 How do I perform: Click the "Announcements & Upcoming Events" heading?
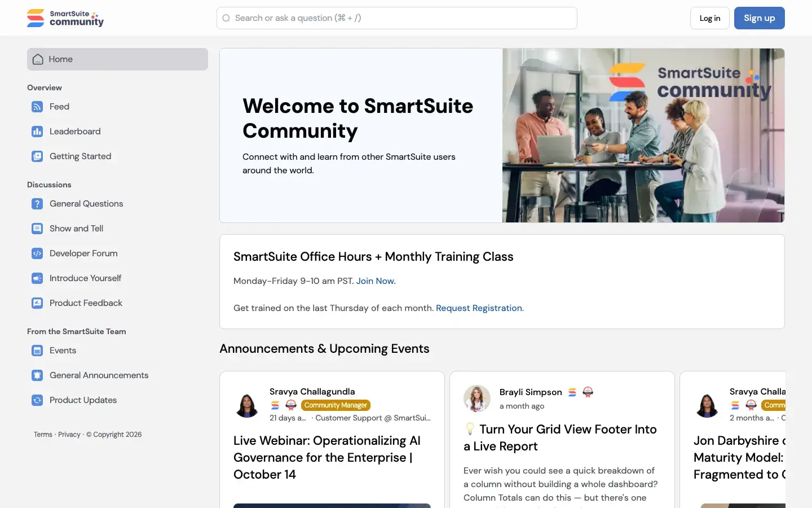pos(325,349)
